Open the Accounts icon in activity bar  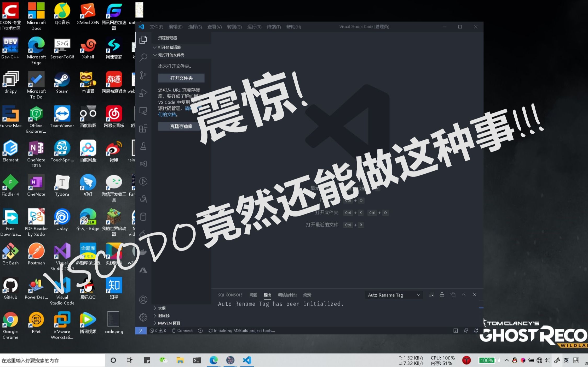coord(143,300)
